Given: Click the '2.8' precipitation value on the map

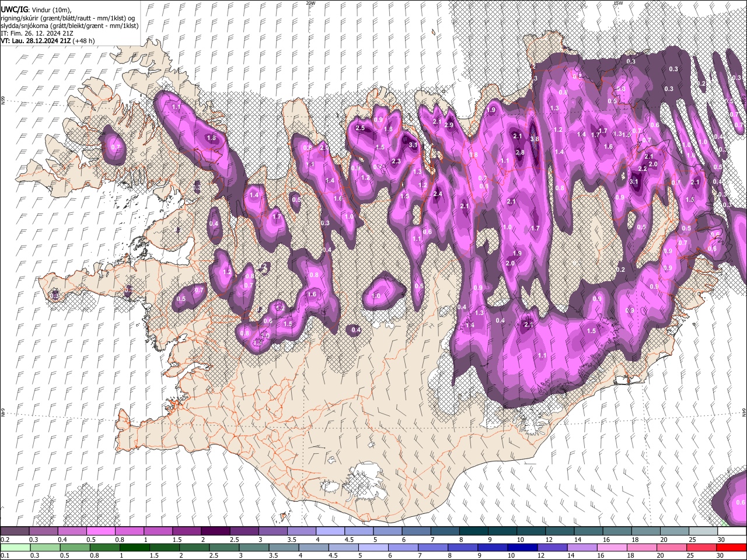Looking at the screenshot, I should [x=520, y=152].
